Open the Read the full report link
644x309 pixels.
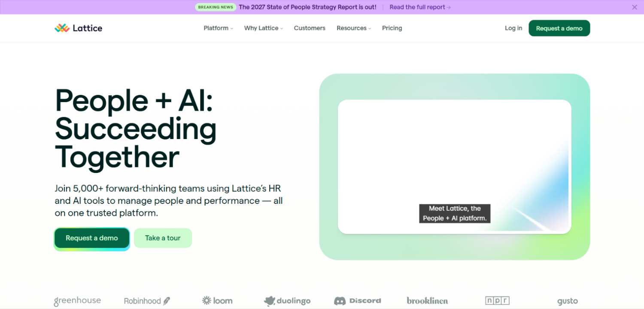pos(420,7)
